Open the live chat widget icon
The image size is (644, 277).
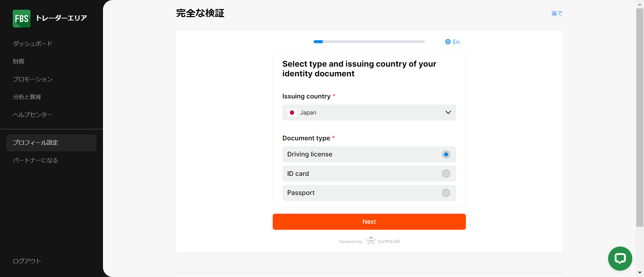pos(620,258)
